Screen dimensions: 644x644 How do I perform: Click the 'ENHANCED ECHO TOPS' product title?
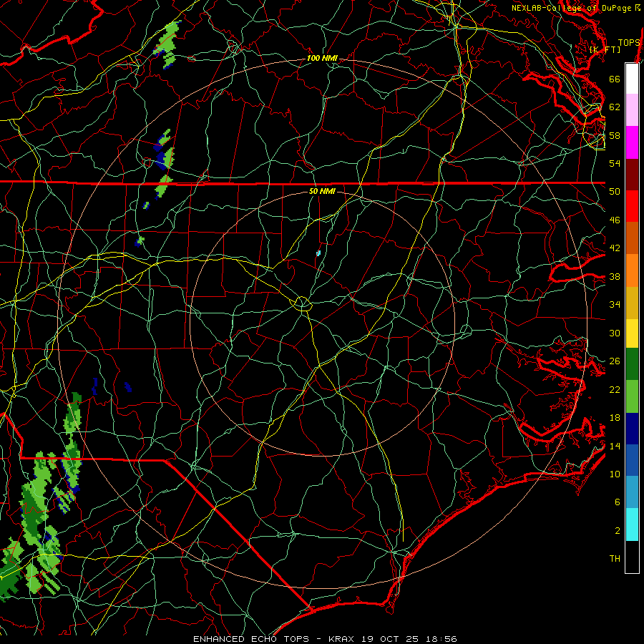pyautogui.click(x=251, y=639)
